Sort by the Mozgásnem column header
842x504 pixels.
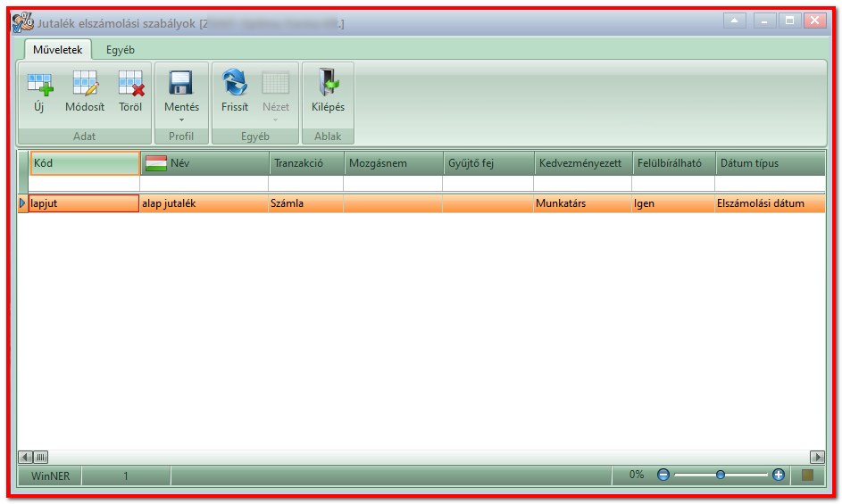[394, 163]
